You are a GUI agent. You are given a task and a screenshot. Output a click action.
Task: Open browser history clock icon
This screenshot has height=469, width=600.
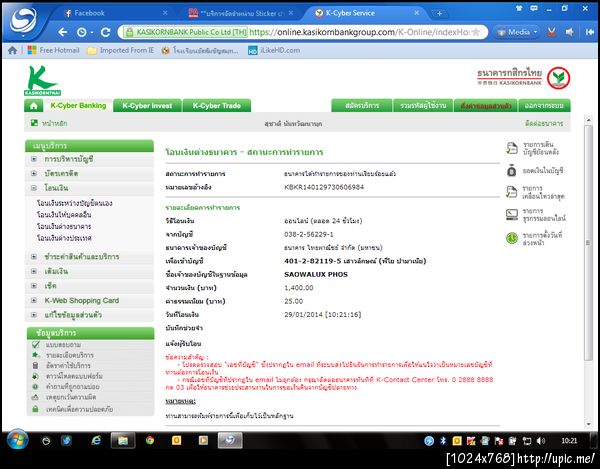82,33
